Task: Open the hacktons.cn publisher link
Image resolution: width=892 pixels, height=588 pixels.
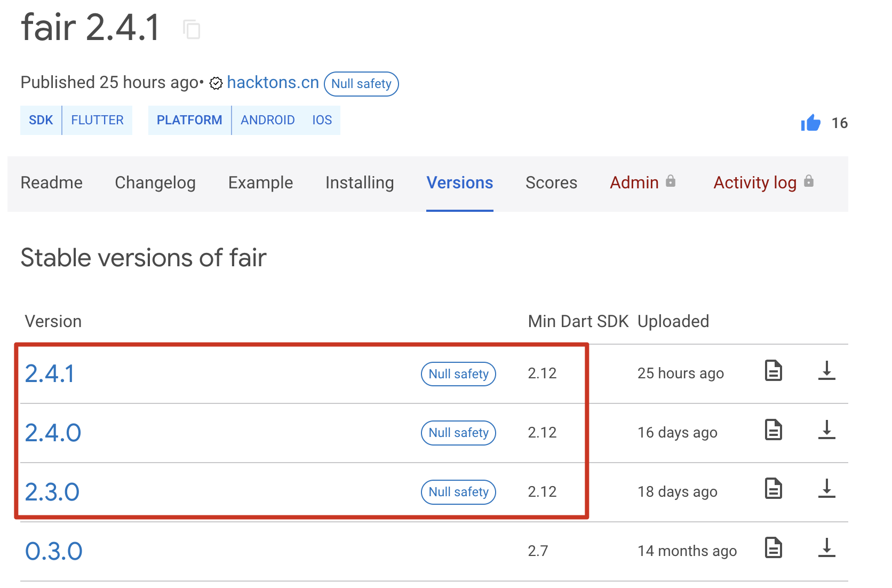Action: (273, 82)
